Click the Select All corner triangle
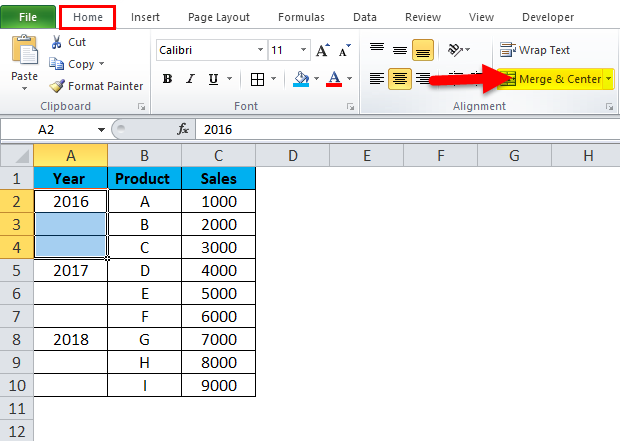The height and width of the screenshot is (441, 620). point(22,156)
